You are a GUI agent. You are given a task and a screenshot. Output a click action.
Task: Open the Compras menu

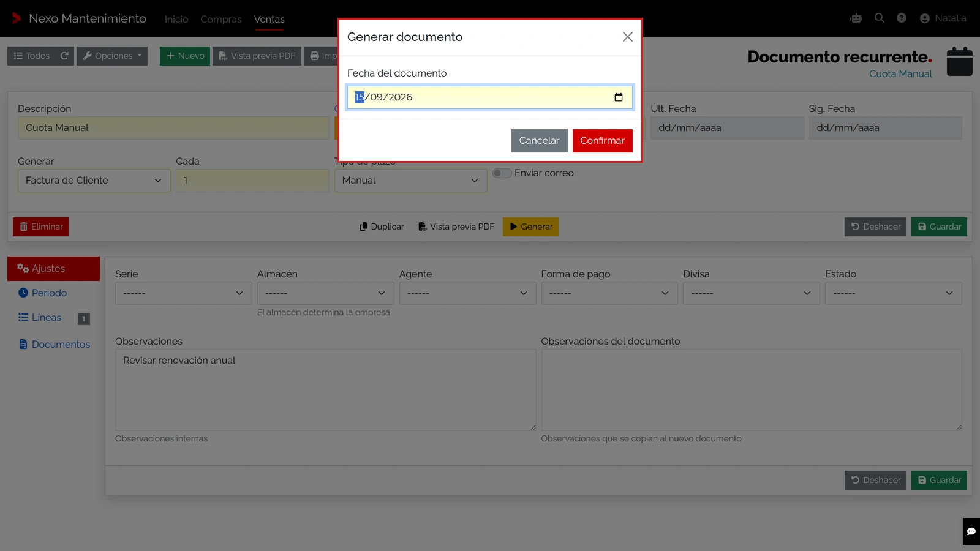pyautogui.click(x=221, y=20)
